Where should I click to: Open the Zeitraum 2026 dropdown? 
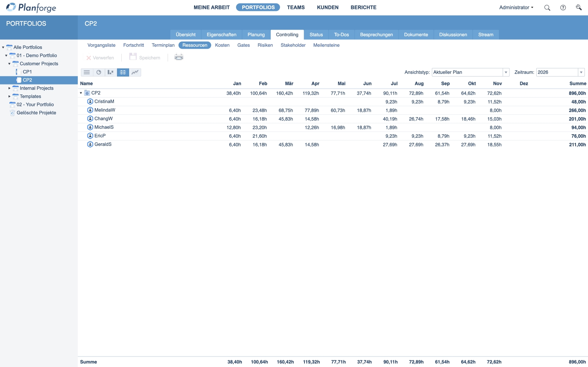[581, 72]
